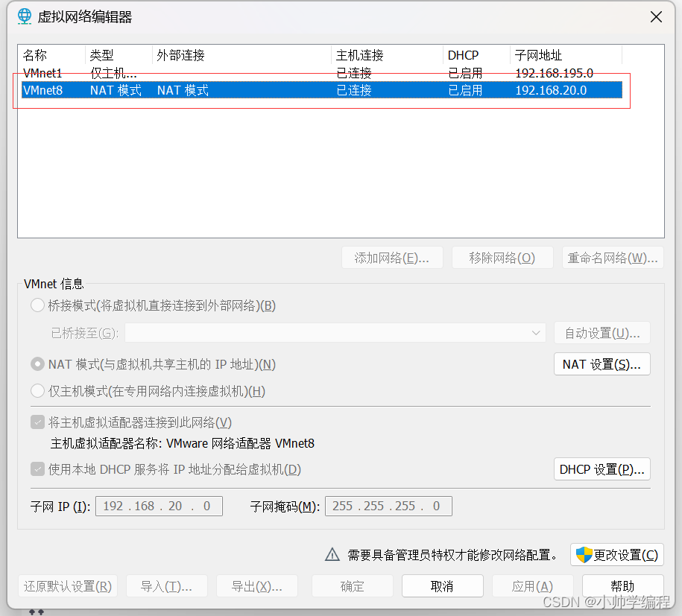Open NAT 设置(S) dialog
This screenshot has width=682, height=616.
(x=602, y=363)
